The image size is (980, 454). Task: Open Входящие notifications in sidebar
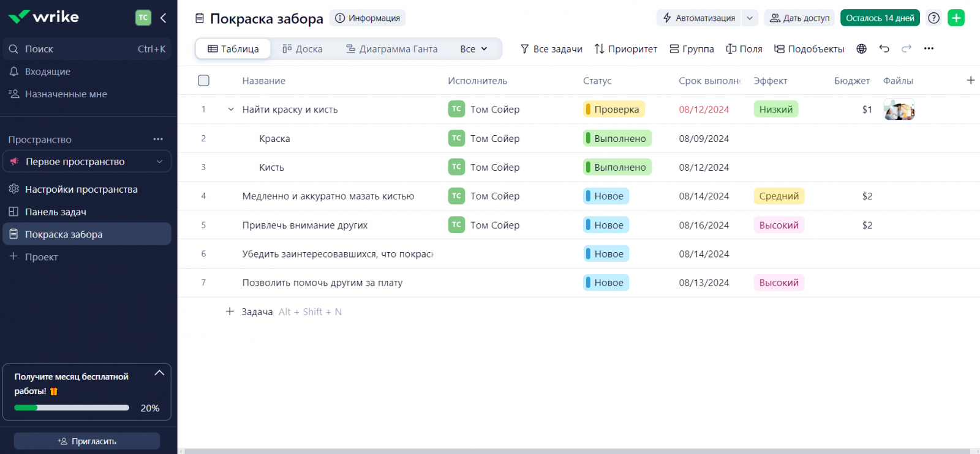pos(48,72)
